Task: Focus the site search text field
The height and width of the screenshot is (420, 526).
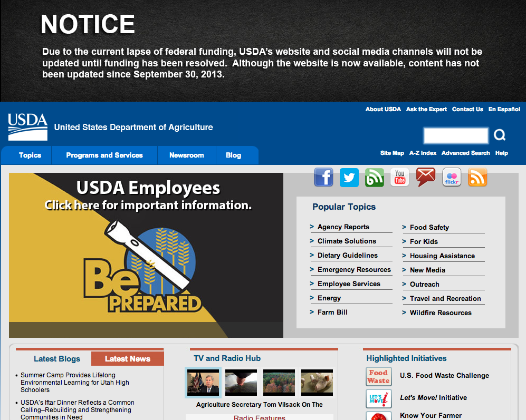Action: tap(456, 135)
